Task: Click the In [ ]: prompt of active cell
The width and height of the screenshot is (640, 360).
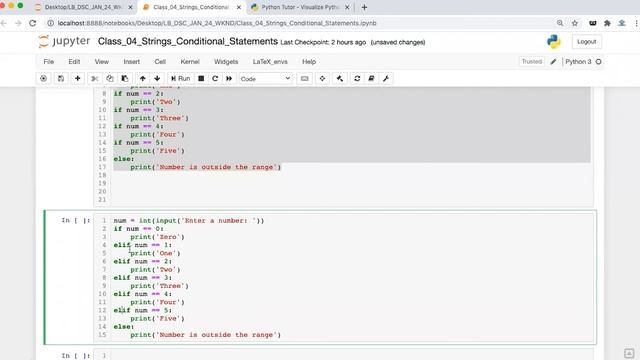Action: (x=76, y=220)
